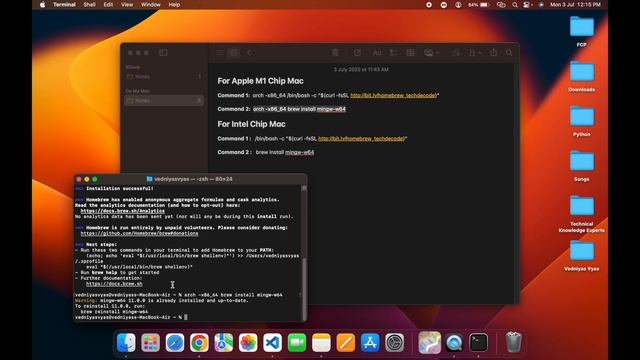The height and width of the screenshot is (360, 640).
Task: Create a new note with compose icon
Action: tap(357, 53)
